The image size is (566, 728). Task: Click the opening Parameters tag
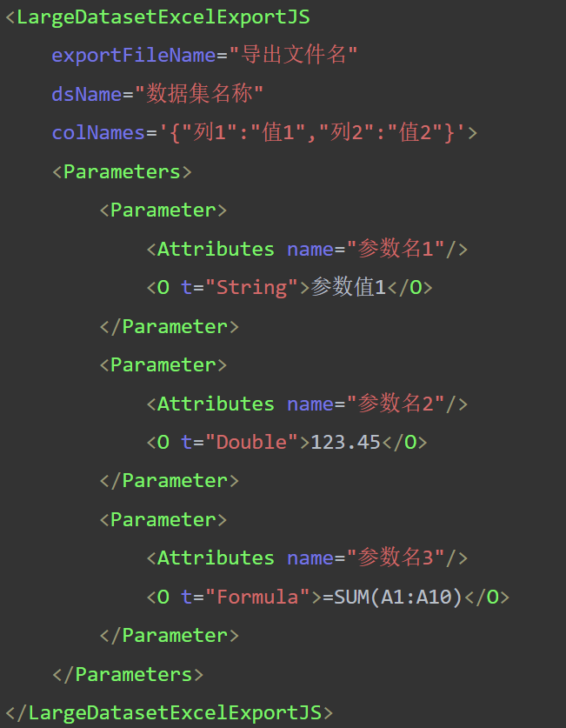point(122,171)
